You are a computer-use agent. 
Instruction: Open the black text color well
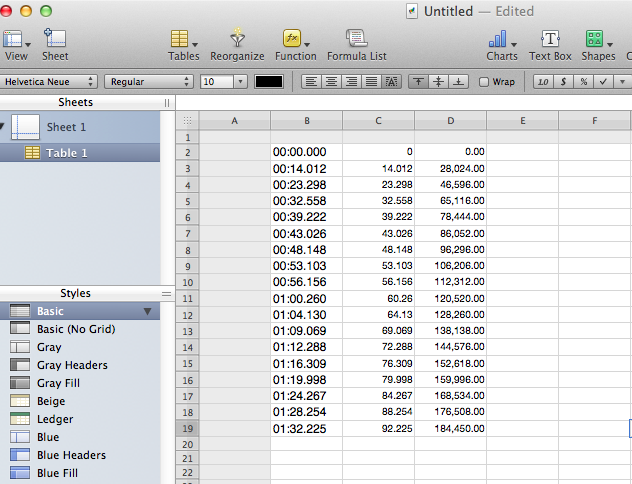(269, 82)
